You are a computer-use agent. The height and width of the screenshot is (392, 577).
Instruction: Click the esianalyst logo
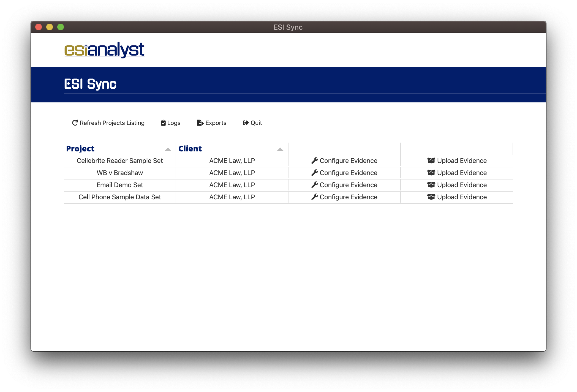[104, 50]
